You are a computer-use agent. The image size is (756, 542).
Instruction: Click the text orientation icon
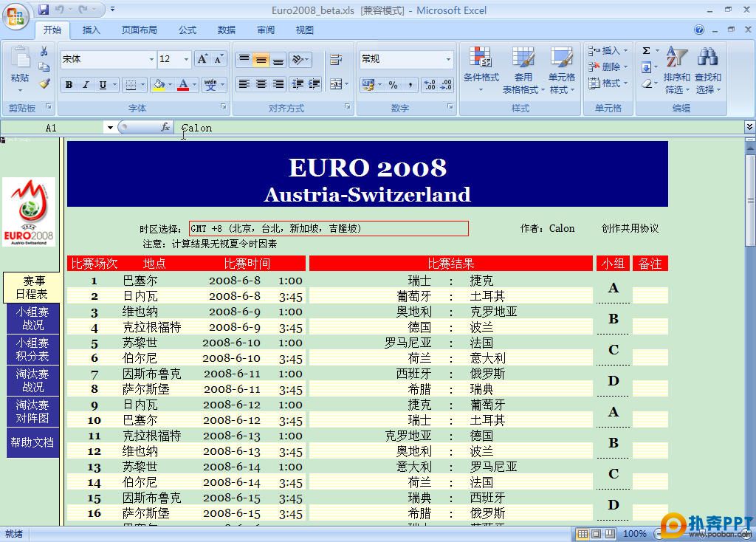pyautogui.click(x=298, y=59)
